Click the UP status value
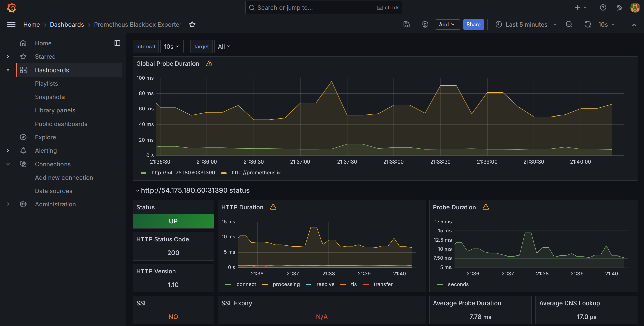 pyautogui.click(x=173, y=221)
